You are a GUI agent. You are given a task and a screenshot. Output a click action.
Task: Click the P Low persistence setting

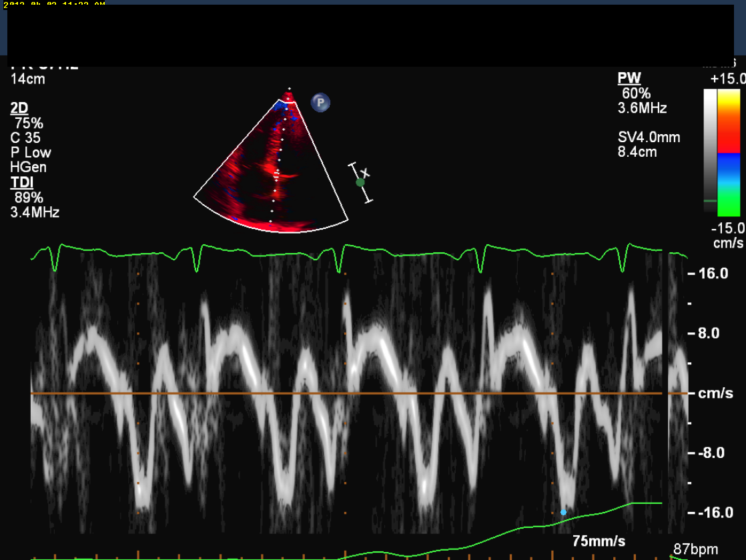tap(31, 153)
